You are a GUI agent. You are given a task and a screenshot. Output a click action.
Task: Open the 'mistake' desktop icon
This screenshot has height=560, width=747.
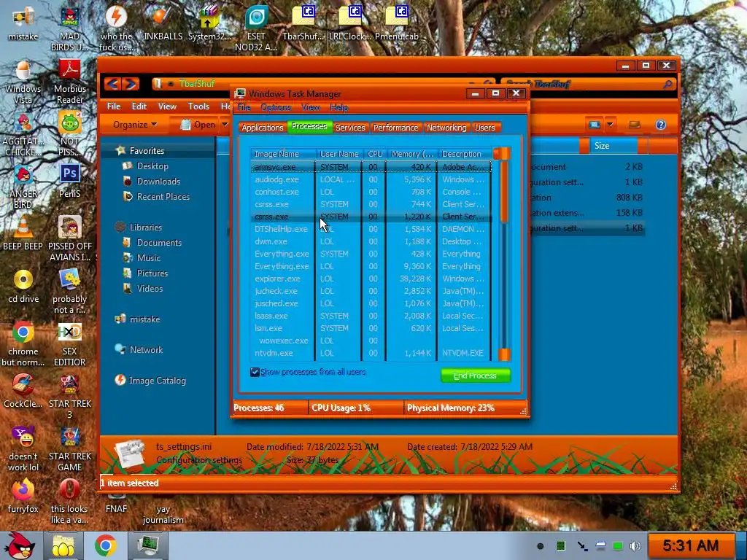pyautogui.click(x=23, y=23)
